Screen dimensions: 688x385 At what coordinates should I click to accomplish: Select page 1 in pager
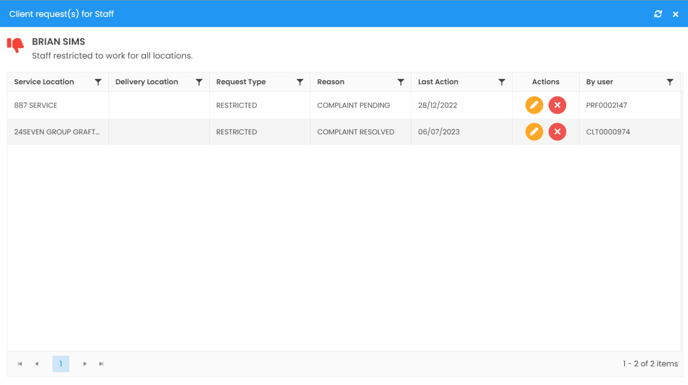61,364
